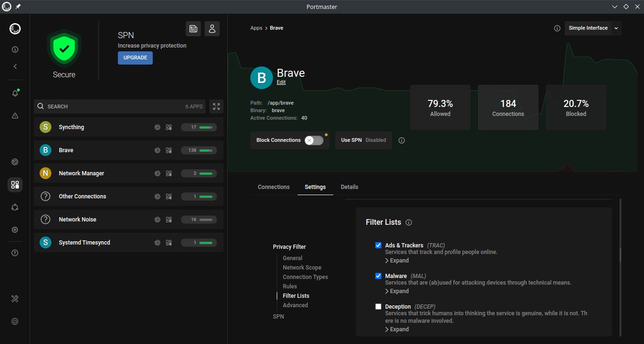Click the Use SPN Disabled control
This screenshot has height=344, width=644.
[363, 140]
